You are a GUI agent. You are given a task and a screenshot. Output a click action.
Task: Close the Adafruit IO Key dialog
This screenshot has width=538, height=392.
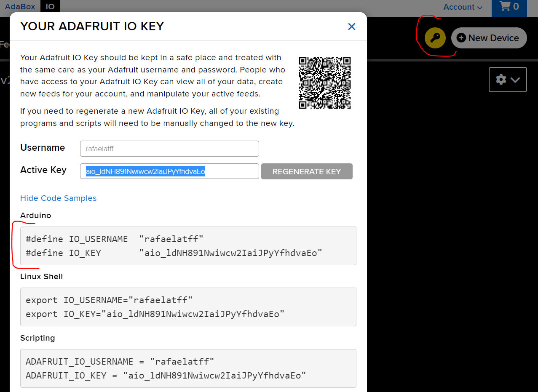351,27
